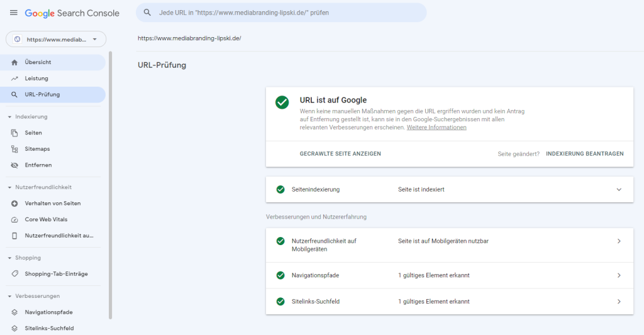The width and height of the screenshot is (644, 335).
Task: Click the sitemap icon beside Sitemaps
Action: click(14, 149)
